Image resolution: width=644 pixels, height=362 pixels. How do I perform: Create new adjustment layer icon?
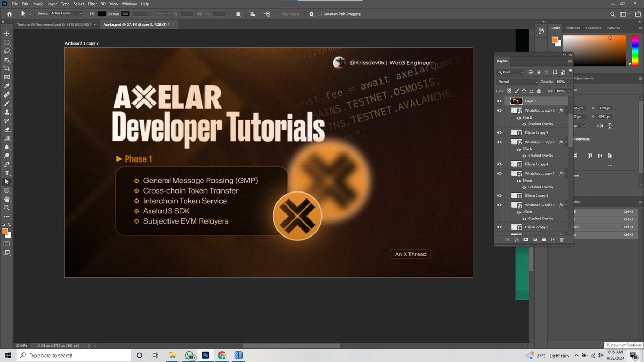click(535, 240)
